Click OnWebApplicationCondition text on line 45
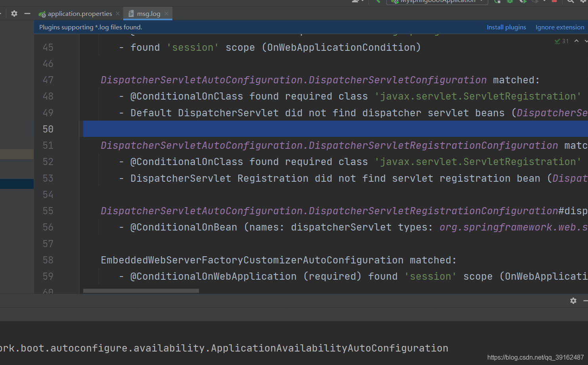The height and width of the screenshot is (365, 588). point(341,48)
